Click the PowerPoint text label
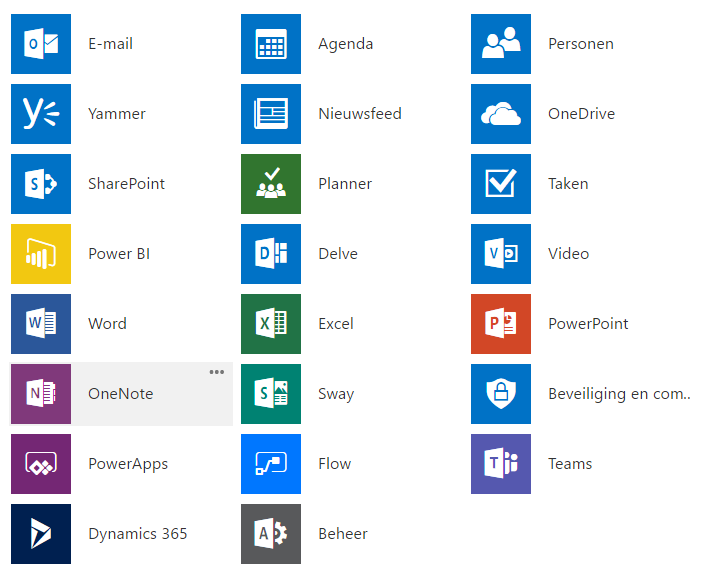This screenshot has height=582, width=704. click(588, 324)
